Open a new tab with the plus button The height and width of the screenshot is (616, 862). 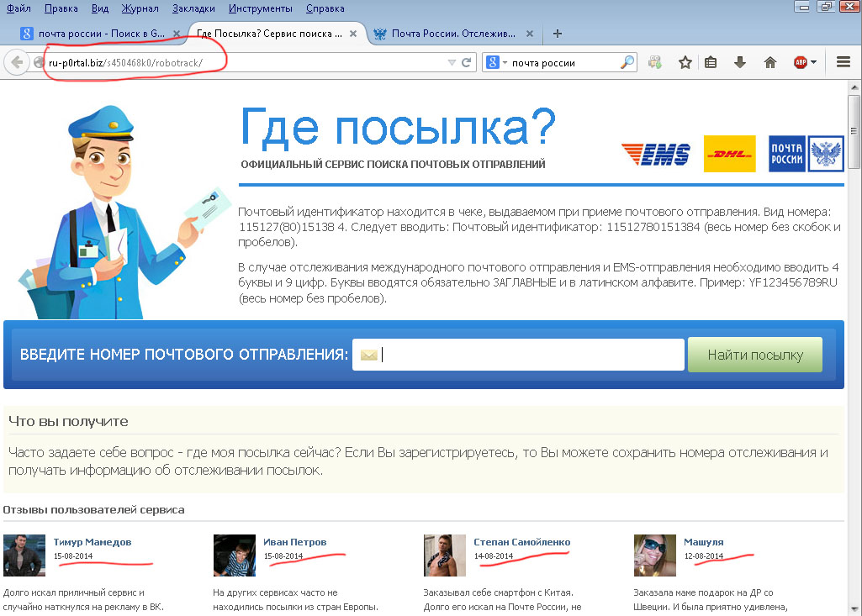click(557, 34)
